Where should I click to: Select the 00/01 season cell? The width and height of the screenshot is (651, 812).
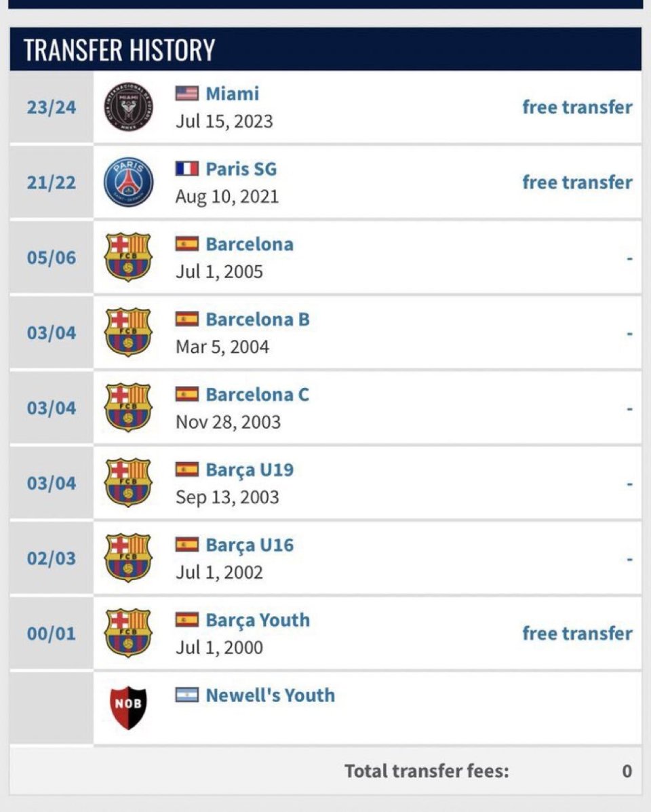(52, 634)
